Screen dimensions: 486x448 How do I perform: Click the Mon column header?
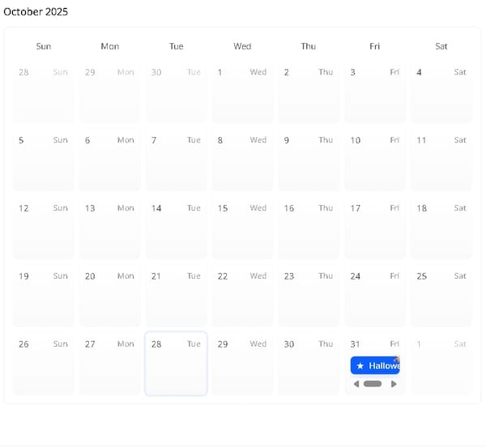pos(109,46)
